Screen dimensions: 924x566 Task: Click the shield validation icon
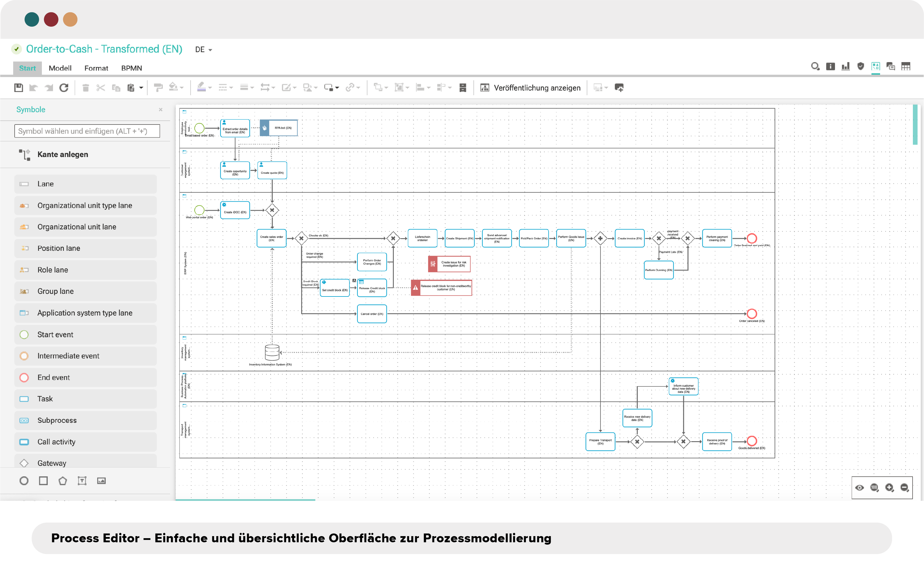click(860, 67)
